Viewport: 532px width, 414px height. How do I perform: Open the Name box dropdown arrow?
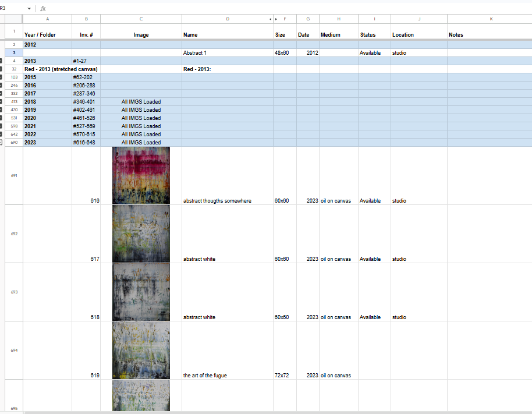(x=29, y=9)
